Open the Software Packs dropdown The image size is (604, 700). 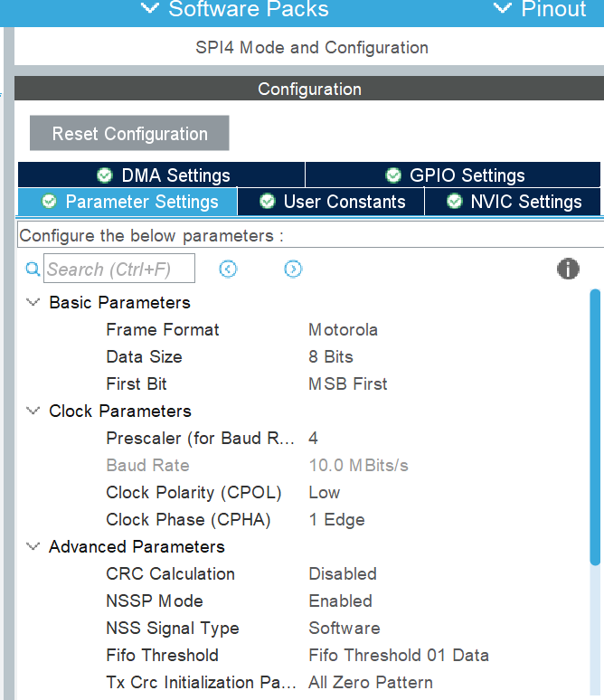point(235,10)
